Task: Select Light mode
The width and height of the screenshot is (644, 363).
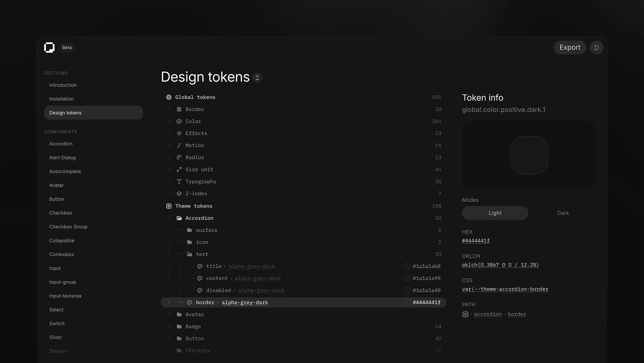Action: [495, 213]
